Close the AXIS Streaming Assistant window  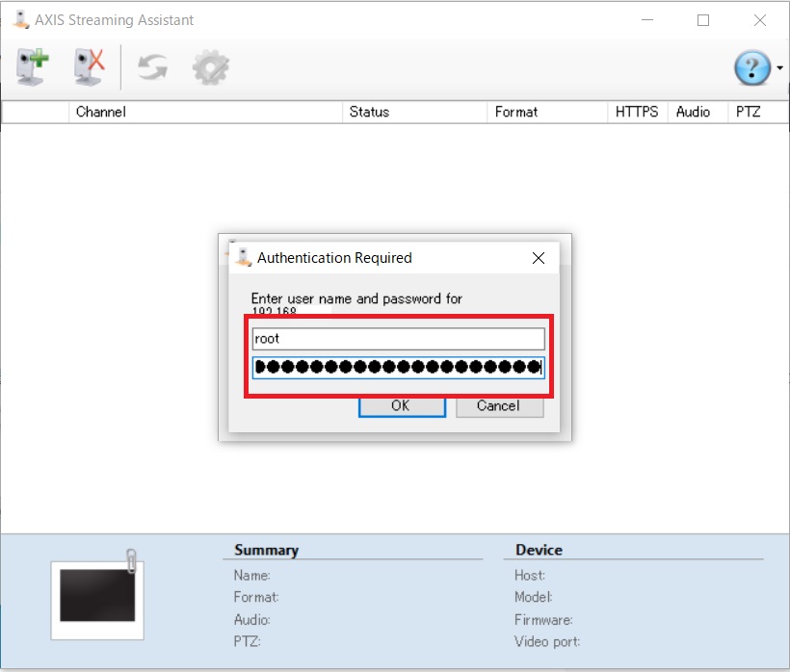click(760, 20)
